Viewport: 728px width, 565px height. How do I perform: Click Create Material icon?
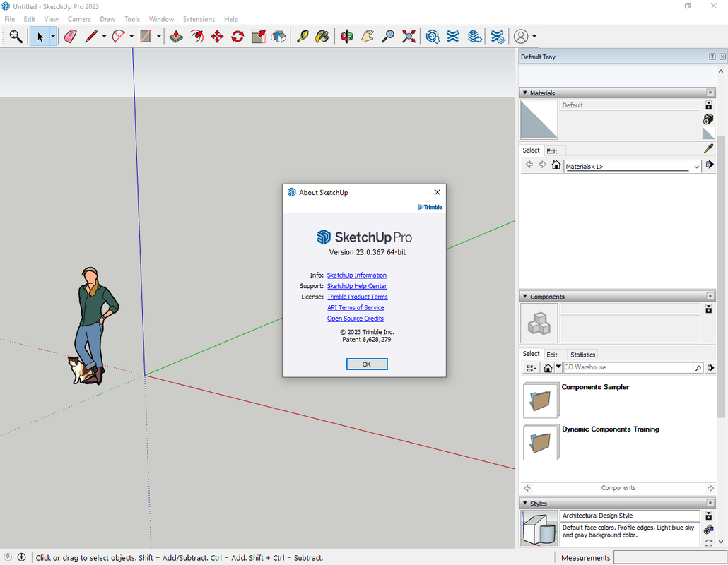pyautogui.click(x=708, y=119)
